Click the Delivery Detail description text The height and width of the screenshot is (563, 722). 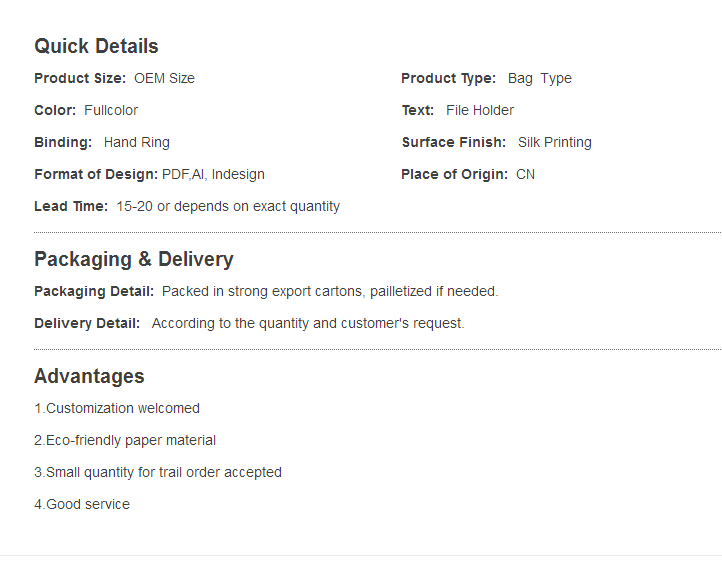pyautogui.click(x=308, y=323)
